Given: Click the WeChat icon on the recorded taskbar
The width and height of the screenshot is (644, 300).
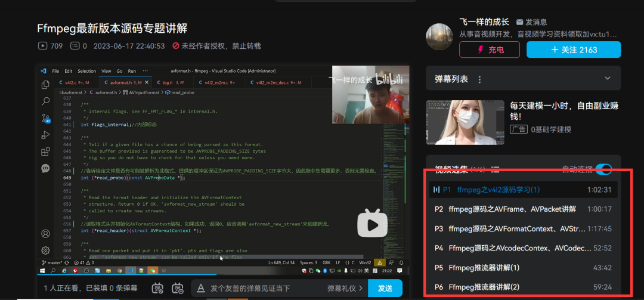Looking at the screenshot, I should (x=153, y=271).
